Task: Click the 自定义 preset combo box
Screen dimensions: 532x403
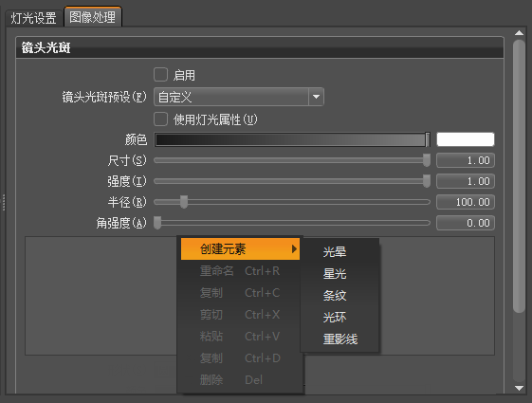Action: point(239,97)
